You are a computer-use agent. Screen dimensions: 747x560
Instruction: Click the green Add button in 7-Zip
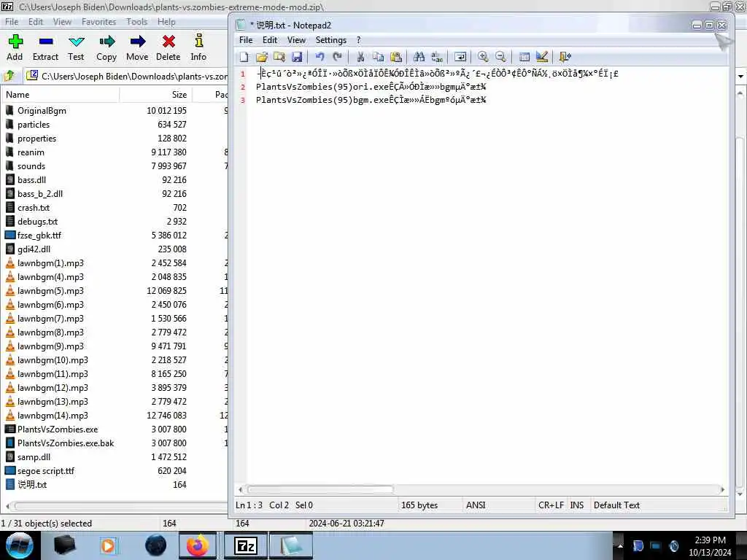pos(15,47)
